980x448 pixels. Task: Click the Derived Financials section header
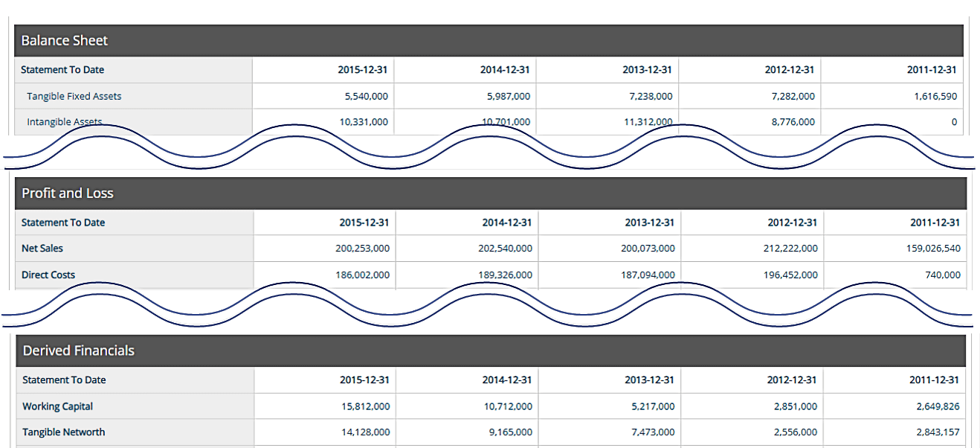(x=490, y=351)
